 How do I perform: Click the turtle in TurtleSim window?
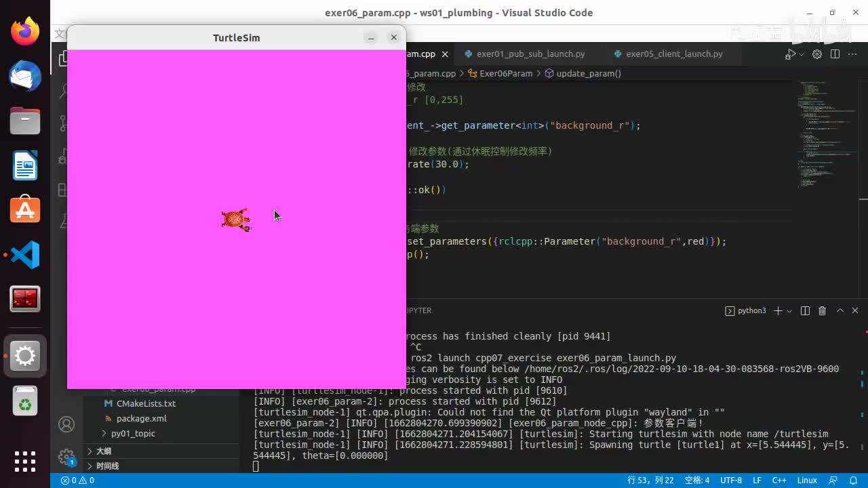[236, 220]
